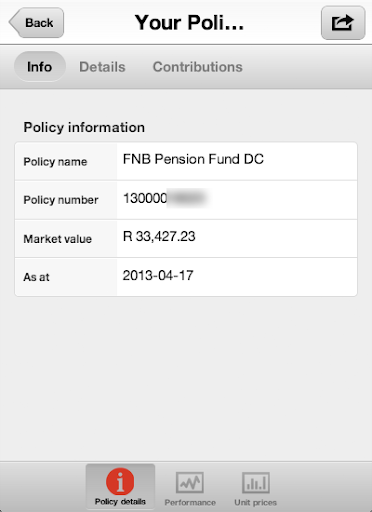Open the Policy details info icon

tap(120, 481)
